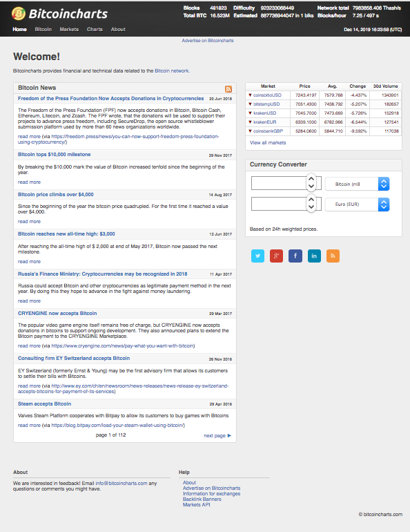Click the down arrow beside coinsbitioUSD
The image size is (410, 532).
[250, 95]
